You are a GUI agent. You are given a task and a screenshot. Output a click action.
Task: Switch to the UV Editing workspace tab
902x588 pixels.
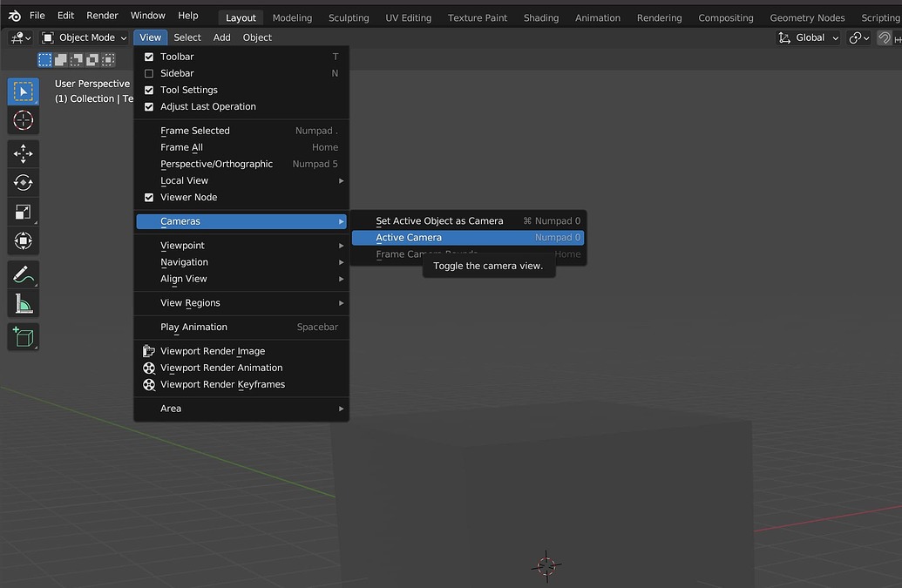point(409,17)
